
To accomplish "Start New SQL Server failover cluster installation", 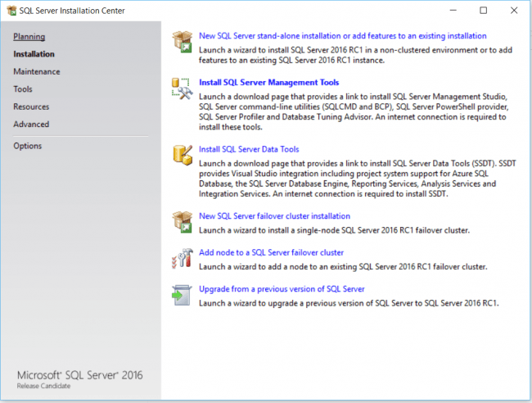I will pyautogui.click(x=274, y=216).
